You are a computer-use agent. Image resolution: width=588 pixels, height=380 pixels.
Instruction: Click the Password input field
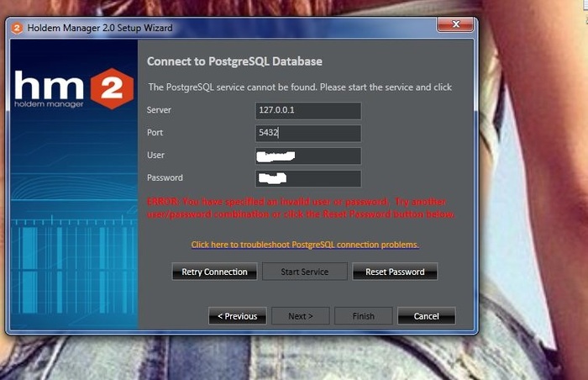[308, 178]
